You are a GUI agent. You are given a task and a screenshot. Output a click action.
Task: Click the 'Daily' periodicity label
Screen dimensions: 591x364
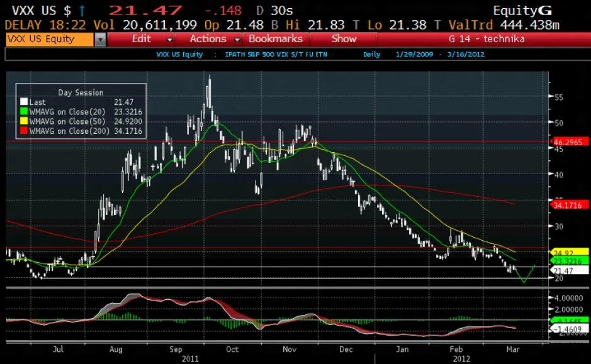pos(371,54)
